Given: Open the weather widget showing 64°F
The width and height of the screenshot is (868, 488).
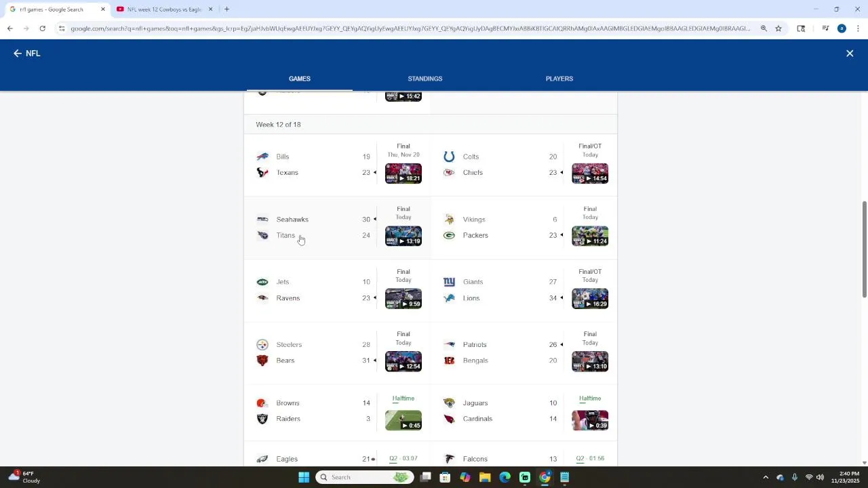Looking at the screenshot, I should pyautogui.click(x=24, y=477).
